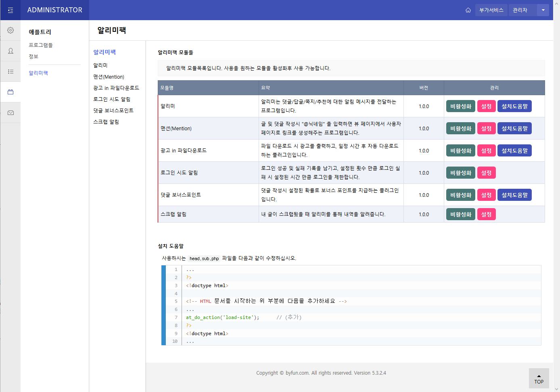Open 프로그램들 in the 애플트리 menu
Screen dimensions: 560x392
click(x=41, y=45)
